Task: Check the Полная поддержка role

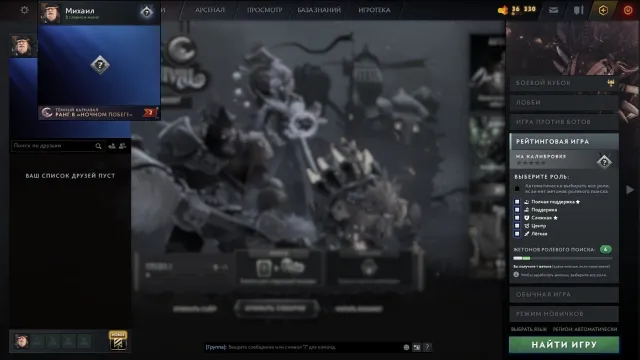Action: tap(517, 202)
